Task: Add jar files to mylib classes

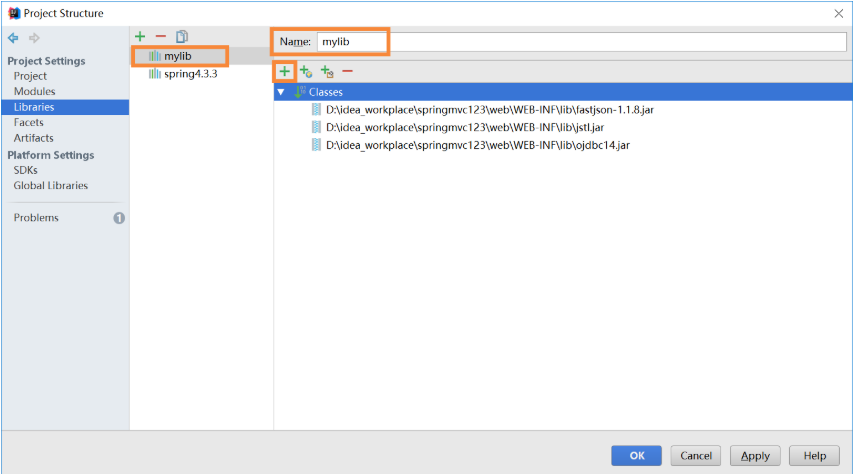Action: (x=285, y=71)
